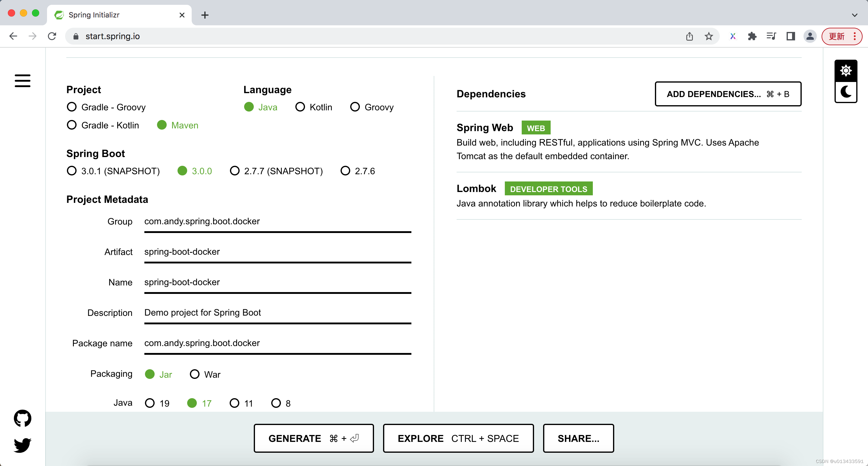
Task: Open the hamburger side menu
Action: pos(23,81)
